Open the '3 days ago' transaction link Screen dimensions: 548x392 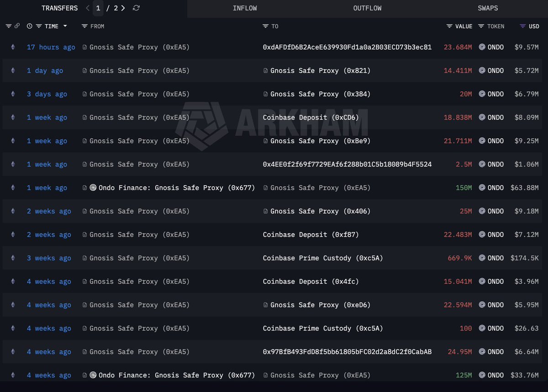click(47, 94)
